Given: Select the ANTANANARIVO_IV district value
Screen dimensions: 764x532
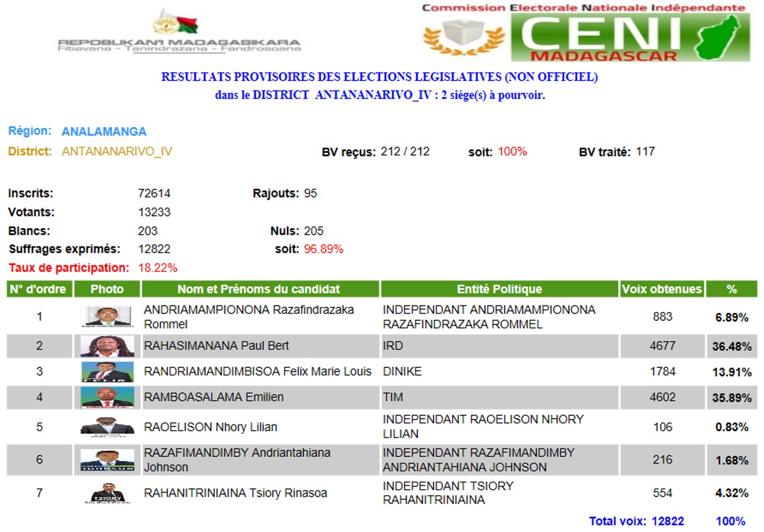Looking at the screenshot, I should coord(117,151).
